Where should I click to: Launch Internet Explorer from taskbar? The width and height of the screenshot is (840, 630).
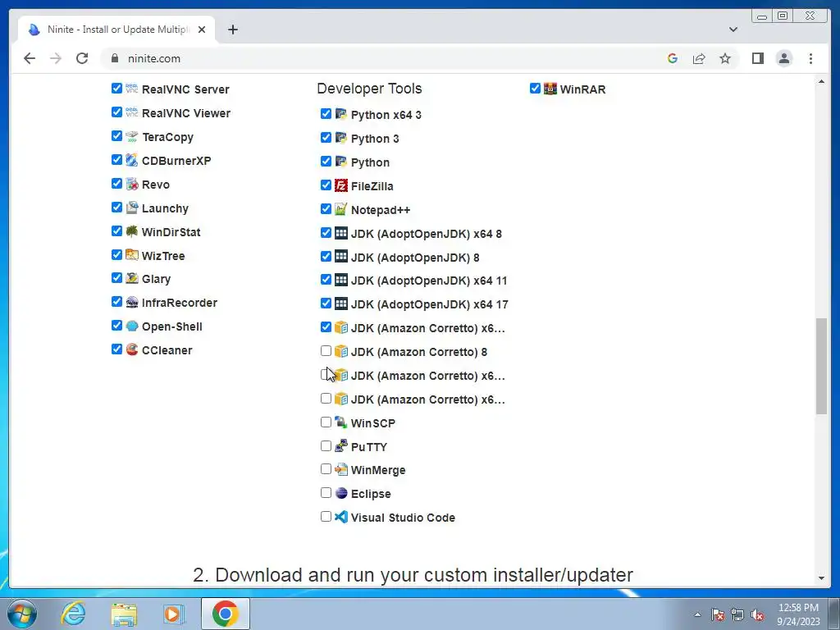(73, 614)
